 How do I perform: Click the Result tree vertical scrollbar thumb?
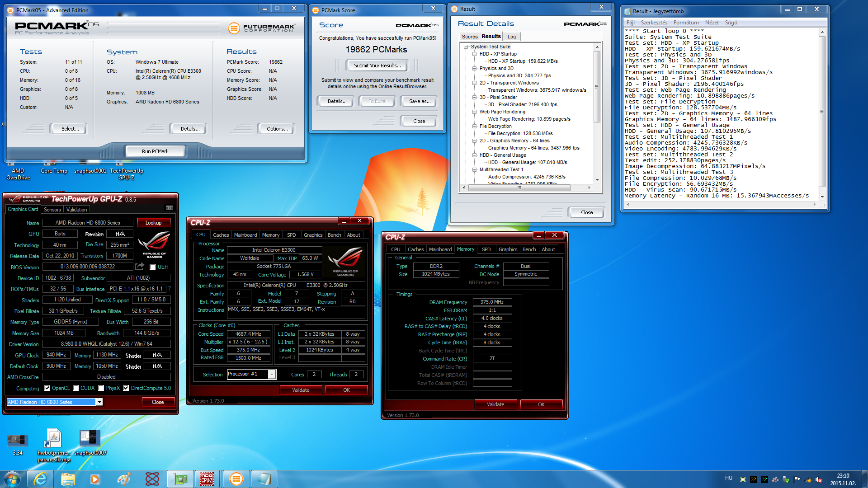597,86
